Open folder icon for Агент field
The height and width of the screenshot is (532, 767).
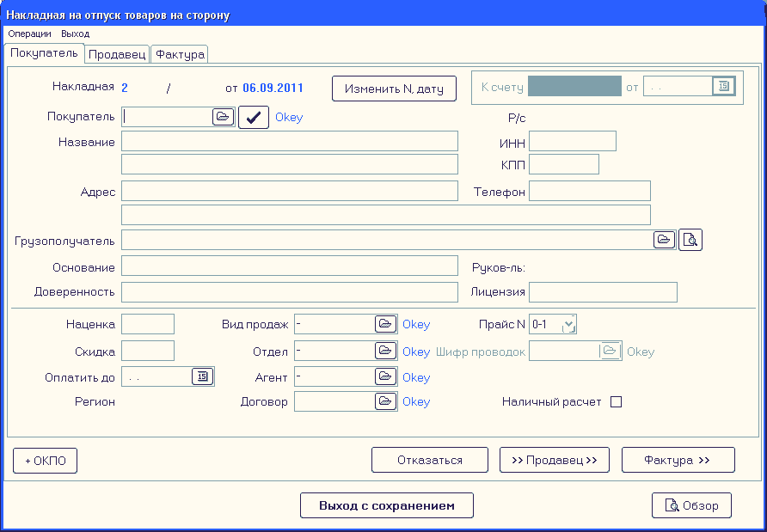[385, 376]
